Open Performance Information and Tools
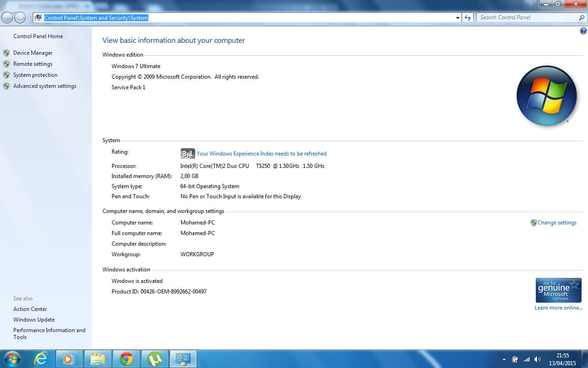 tap(49, 333)
